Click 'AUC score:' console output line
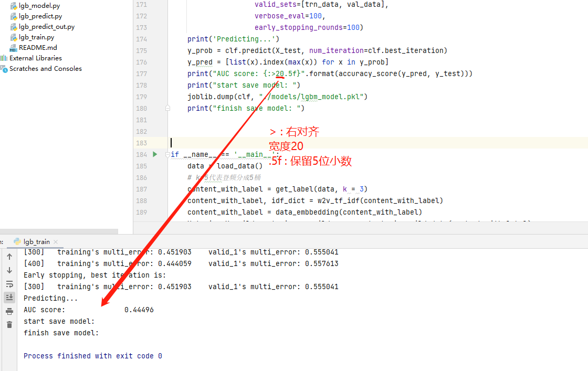This screenshot has width=588, height=371. point(89,310)
